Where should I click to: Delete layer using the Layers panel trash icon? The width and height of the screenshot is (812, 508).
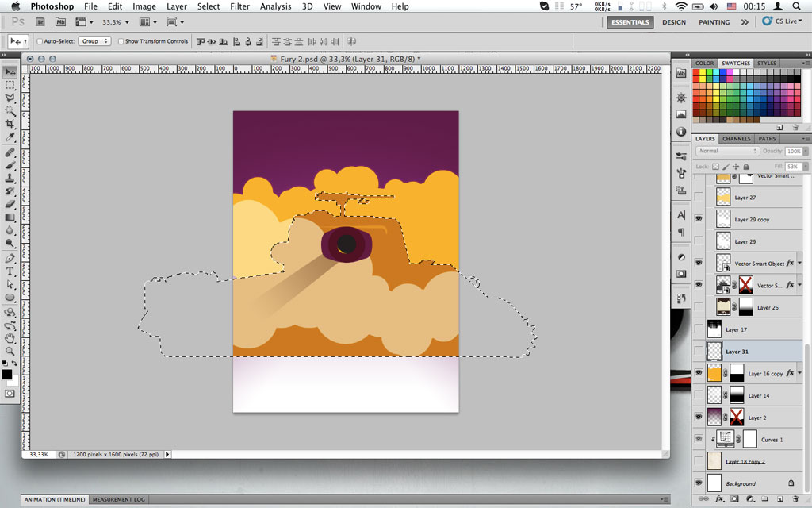tap(795, 499)
